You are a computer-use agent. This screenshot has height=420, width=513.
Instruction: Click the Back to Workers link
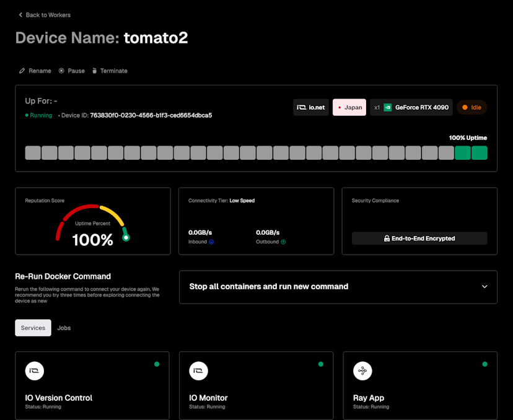[44, 15]
